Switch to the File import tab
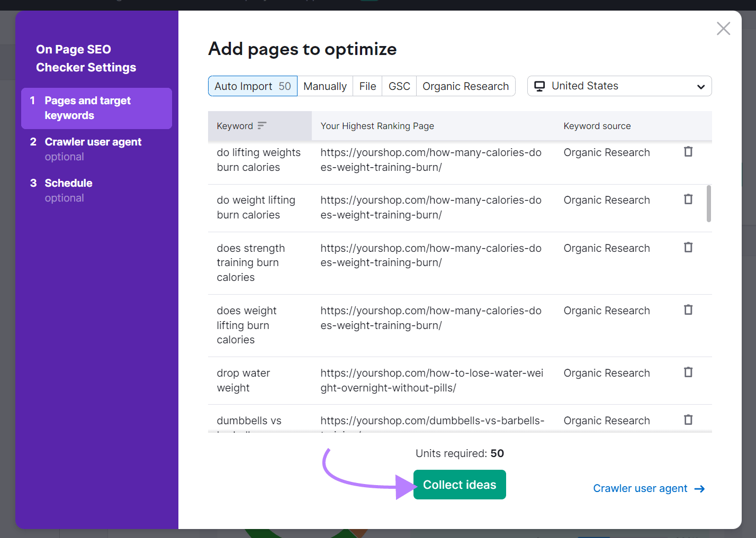This screenshot has width=756, height=538. (367, 86)
